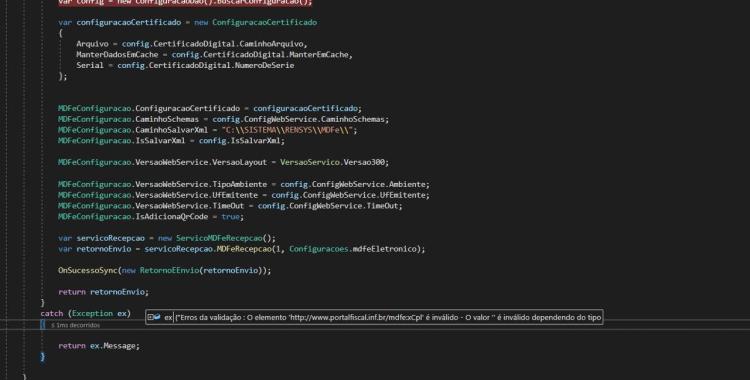Click the 'VersaoLayout' property

pos(240,162)
